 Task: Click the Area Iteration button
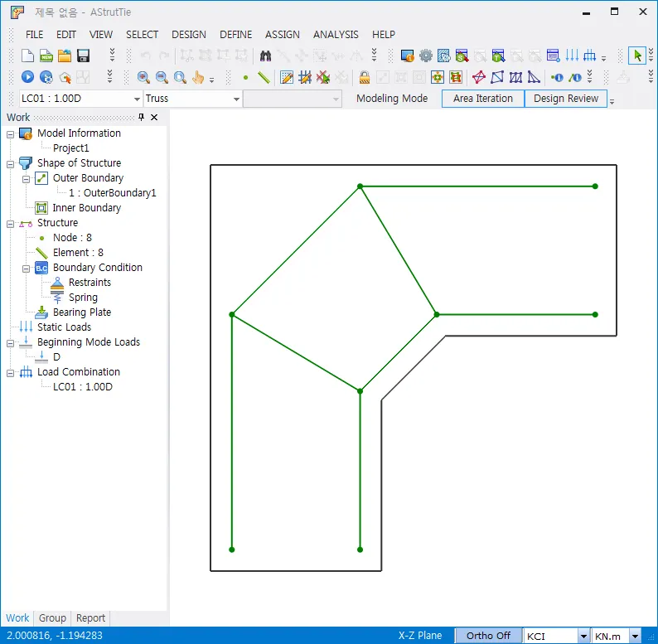483,99
